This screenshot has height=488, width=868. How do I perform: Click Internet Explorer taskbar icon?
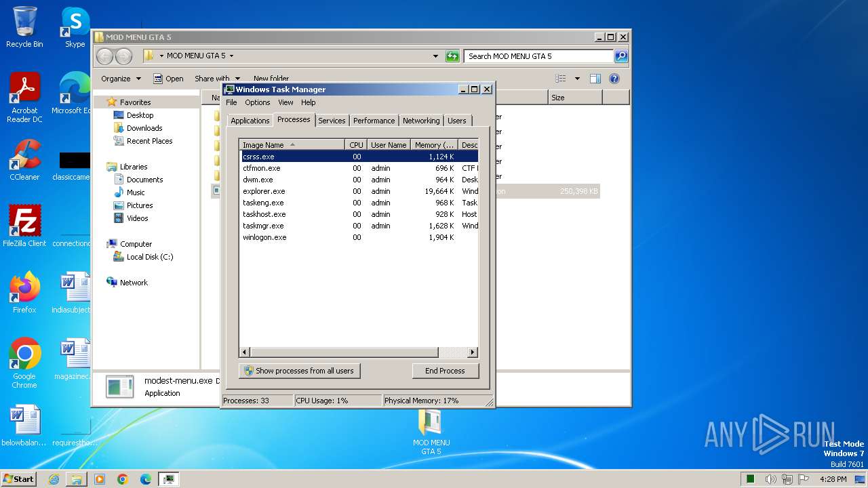[54, 479]
